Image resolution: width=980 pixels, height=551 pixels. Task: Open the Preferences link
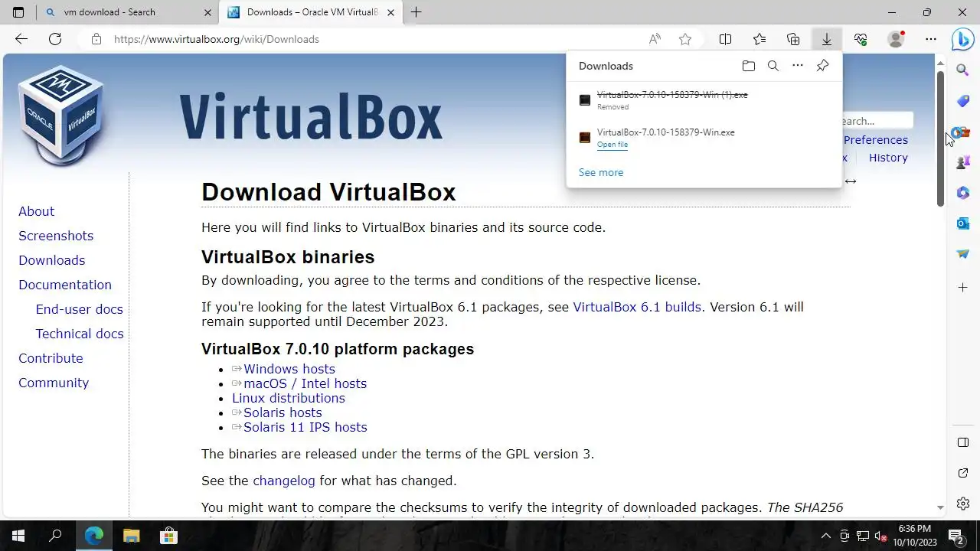tap(876, 140)
